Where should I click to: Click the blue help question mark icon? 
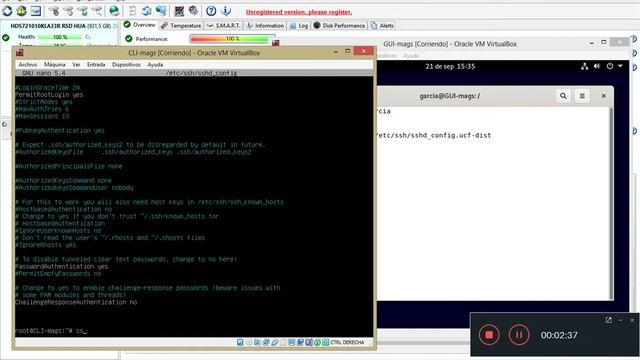tap(211, 11)
